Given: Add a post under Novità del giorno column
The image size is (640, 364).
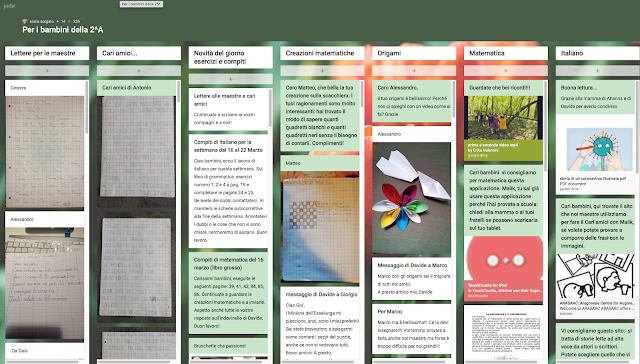Looking at the screenshot, I should pyautogui.click(x=231, y=79).
